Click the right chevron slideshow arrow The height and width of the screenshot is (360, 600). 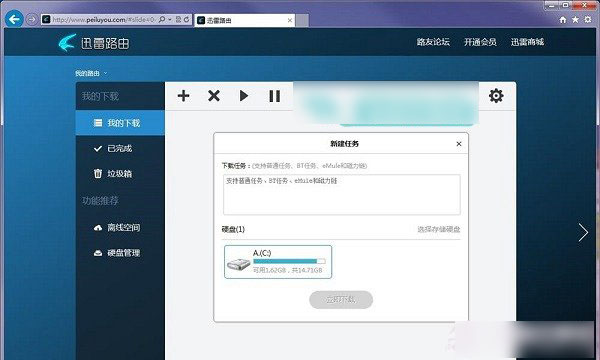583,232
